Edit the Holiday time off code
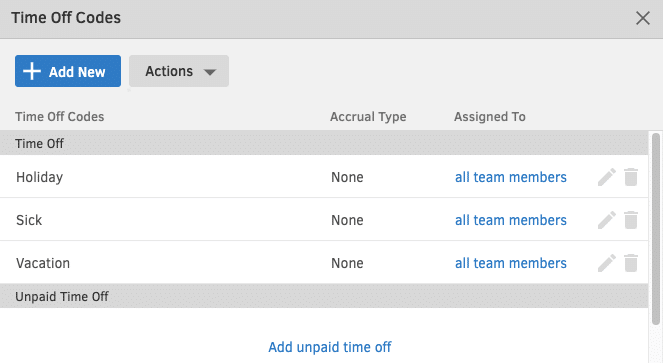The height and width of the screenshot is (363, 663). click(607, 177)
